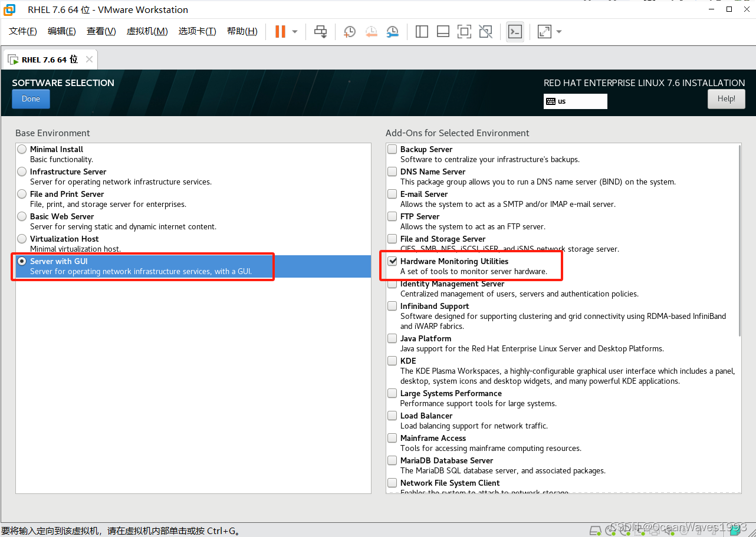756x537 pixels.
Task: Open the 编辑(E) menu
Action: pyautogui.click(x=62, y=31)
